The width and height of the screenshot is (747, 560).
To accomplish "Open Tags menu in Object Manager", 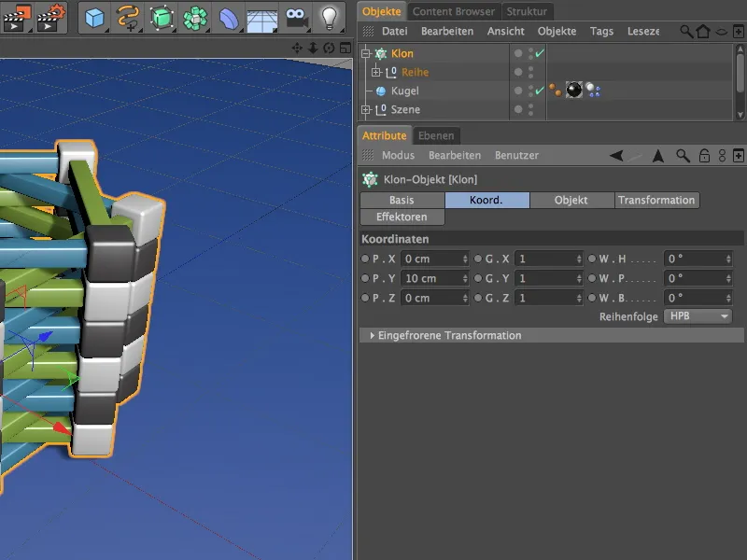I will 601,32.
